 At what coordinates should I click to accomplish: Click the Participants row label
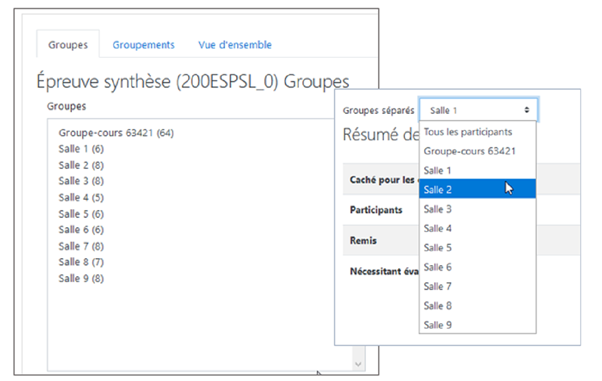click(376, 210)
